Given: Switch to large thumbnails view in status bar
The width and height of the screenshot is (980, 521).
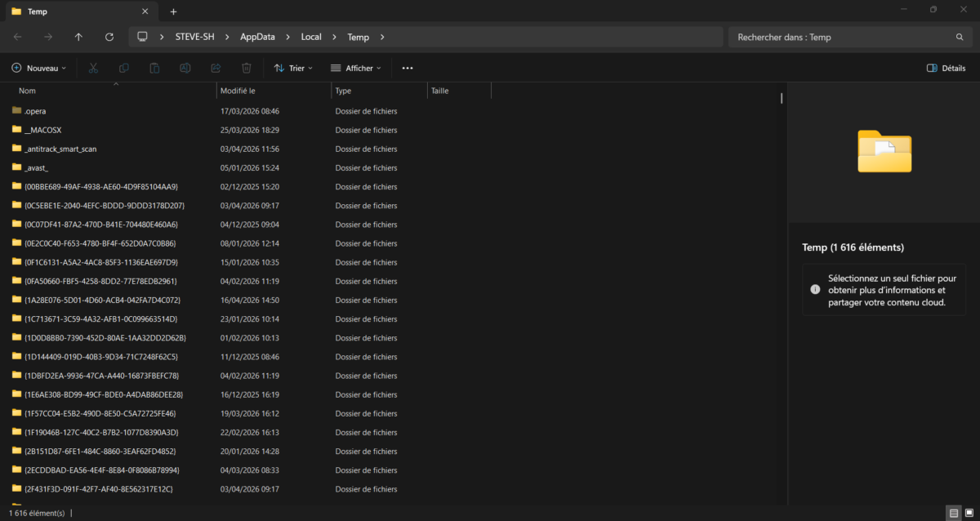Looking at the screenshot, I should pos(969,513).
